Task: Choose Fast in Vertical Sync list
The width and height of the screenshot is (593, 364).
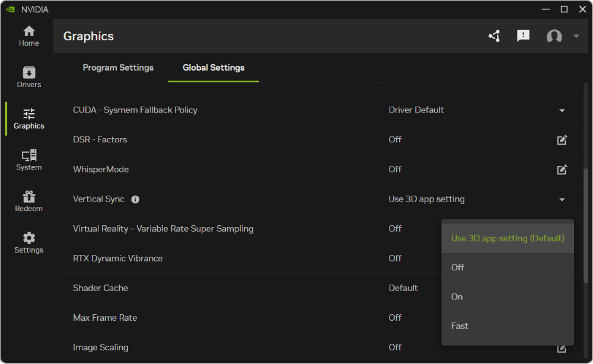Action: pyautogui.click(x=508, y=326)
